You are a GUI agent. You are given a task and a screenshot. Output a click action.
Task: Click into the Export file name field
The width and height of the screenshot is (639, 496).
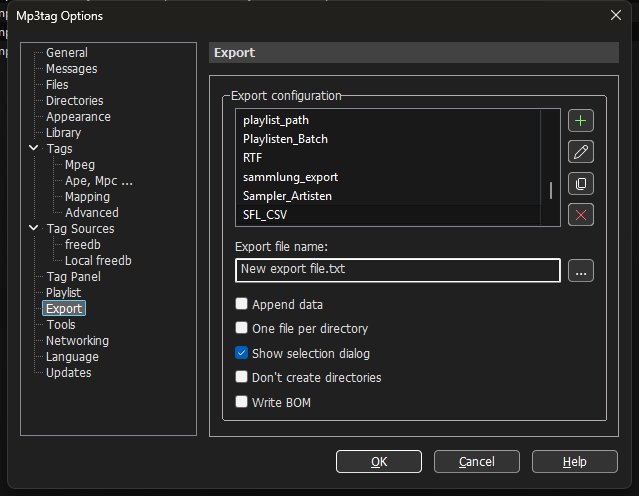pos(398,270)
